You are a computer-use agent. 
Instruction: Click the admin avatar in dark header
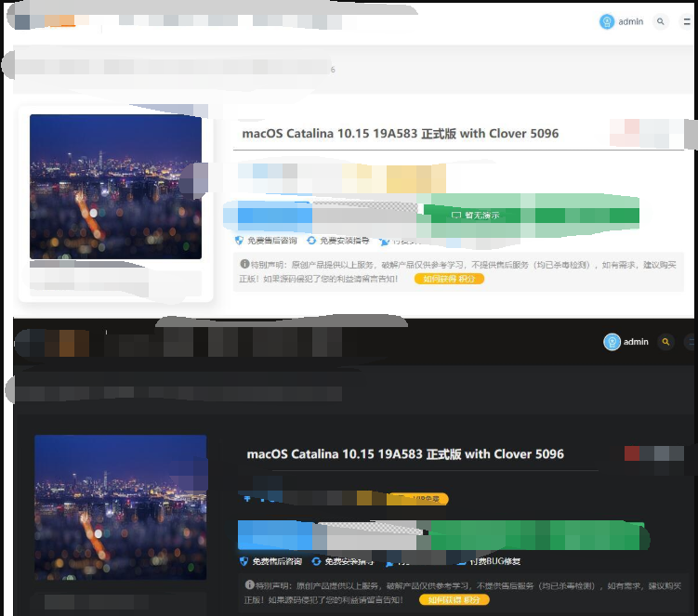click(x=612, y=342)
